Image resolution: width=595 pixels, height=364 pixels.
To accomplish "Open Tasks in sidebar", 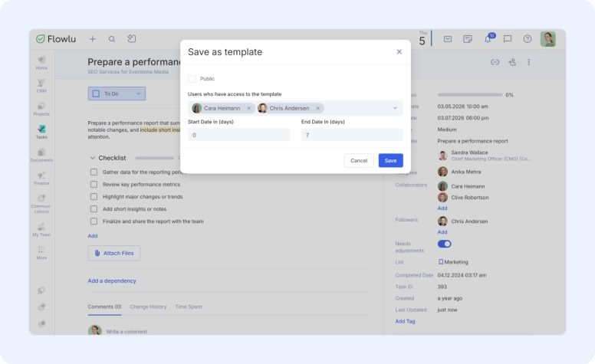I will (41, 132).
